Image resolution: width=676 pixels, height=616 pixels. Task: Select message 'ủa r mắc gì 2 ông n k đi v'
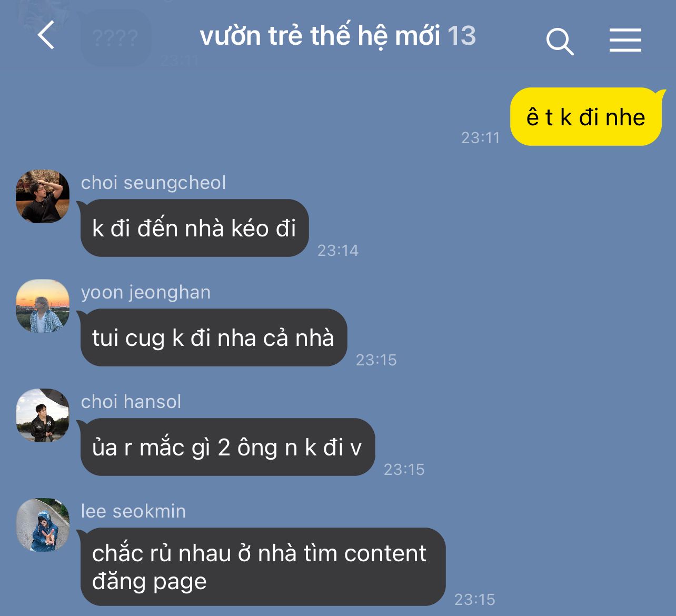click(226, 447)
